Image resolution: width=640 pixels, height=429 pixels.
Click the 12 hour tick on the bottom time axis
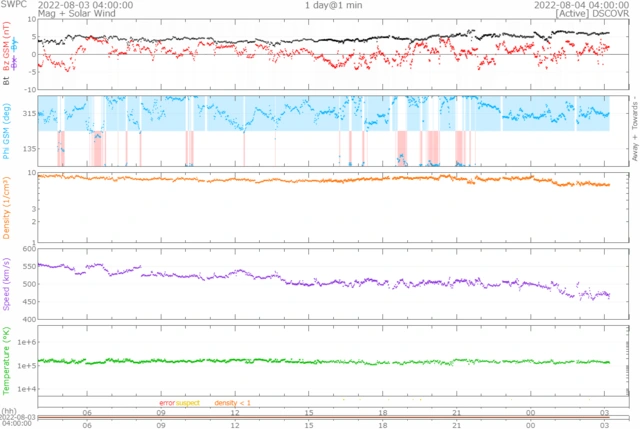[x=235, y=411]
